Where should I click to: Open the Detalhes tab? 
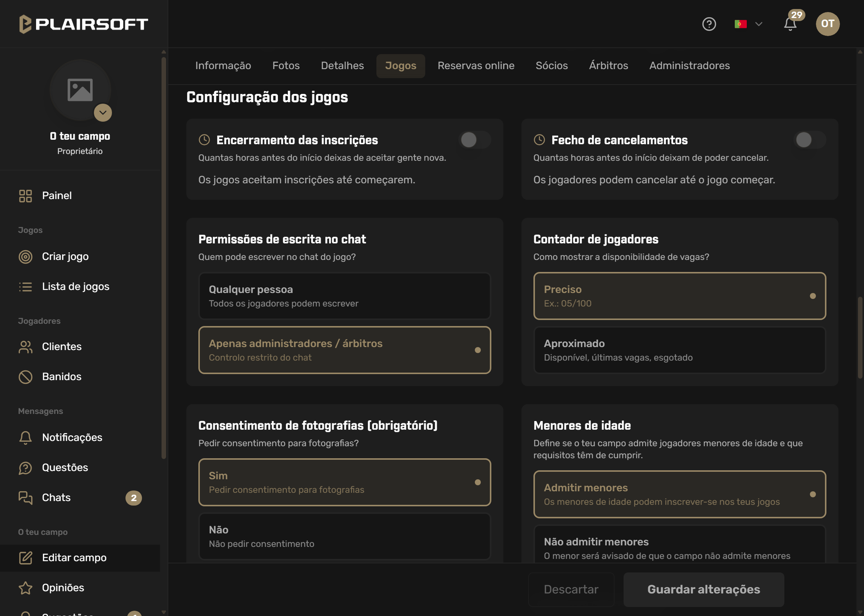coord(342,66)
